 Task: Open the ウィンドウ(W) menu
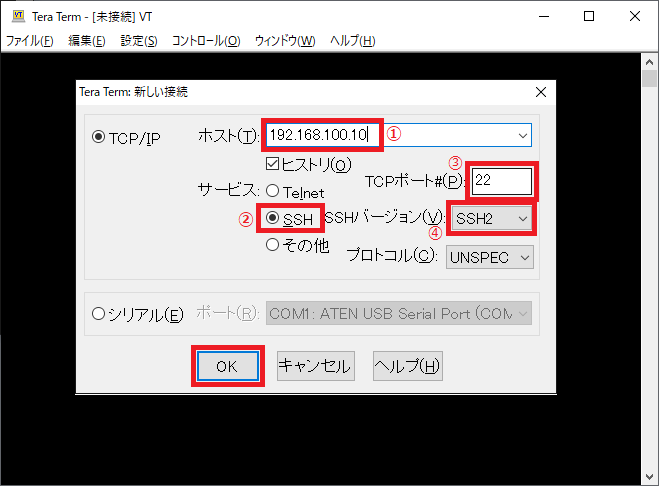[x=285, y=41]
